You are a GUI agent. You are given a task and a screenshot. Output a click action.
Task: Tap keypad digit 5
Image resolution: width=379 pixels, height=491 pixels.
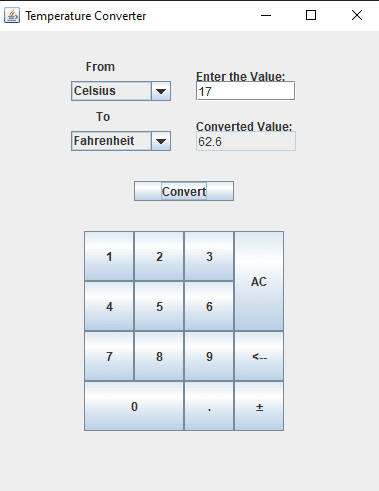click(x=159, y=306)
